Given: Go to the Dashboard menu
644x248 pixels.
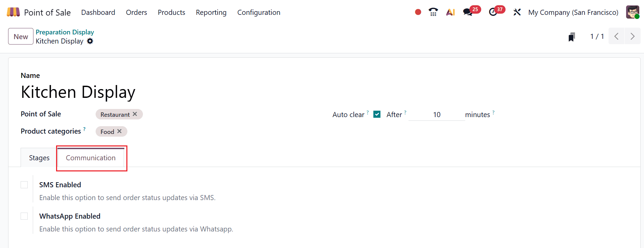Looking at the screenshot, I should [x=98, y=12].
